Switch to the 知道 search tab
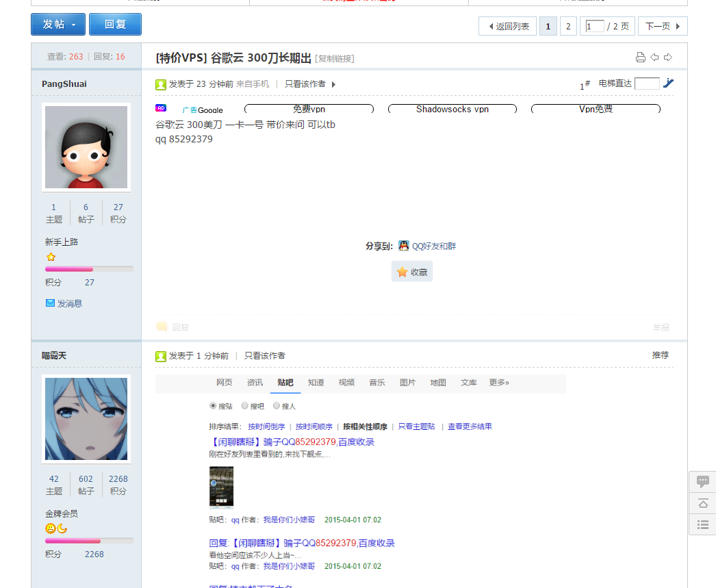This screenshot has width=716, height=588. 316,382
